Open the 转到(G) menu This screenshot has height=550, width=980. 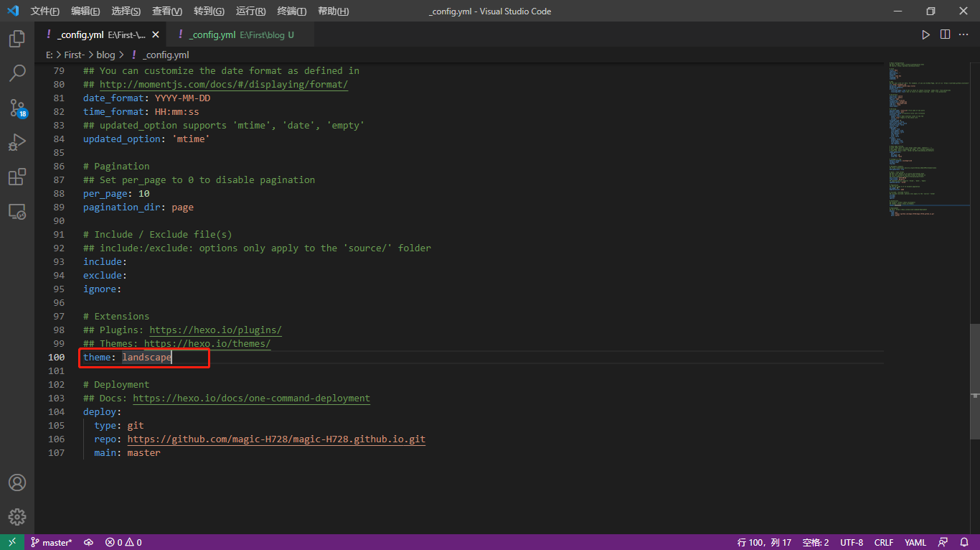click(209, 11)
